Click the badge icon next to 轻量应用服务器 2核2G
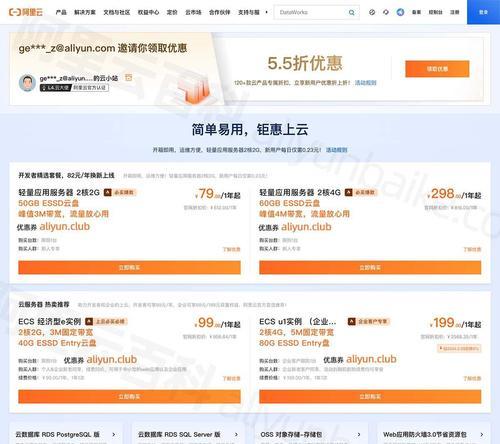The width and height of the screenshot is (500, 444). (107, 192)
